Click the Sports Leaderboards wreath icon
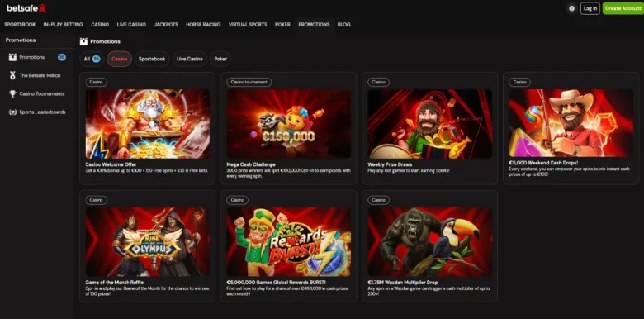The image size is (644, 319). click(x=12, y=112)
